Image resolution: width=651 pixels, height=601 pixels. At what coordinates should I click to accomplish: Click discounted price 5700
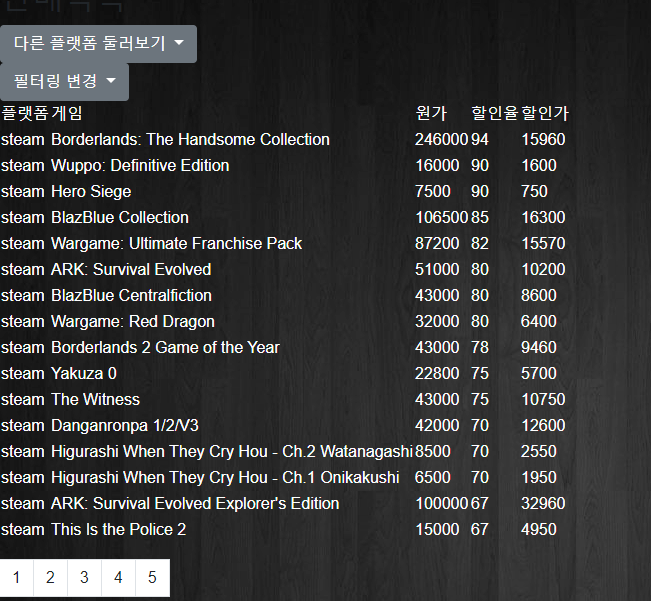click(x=538, y=374)
